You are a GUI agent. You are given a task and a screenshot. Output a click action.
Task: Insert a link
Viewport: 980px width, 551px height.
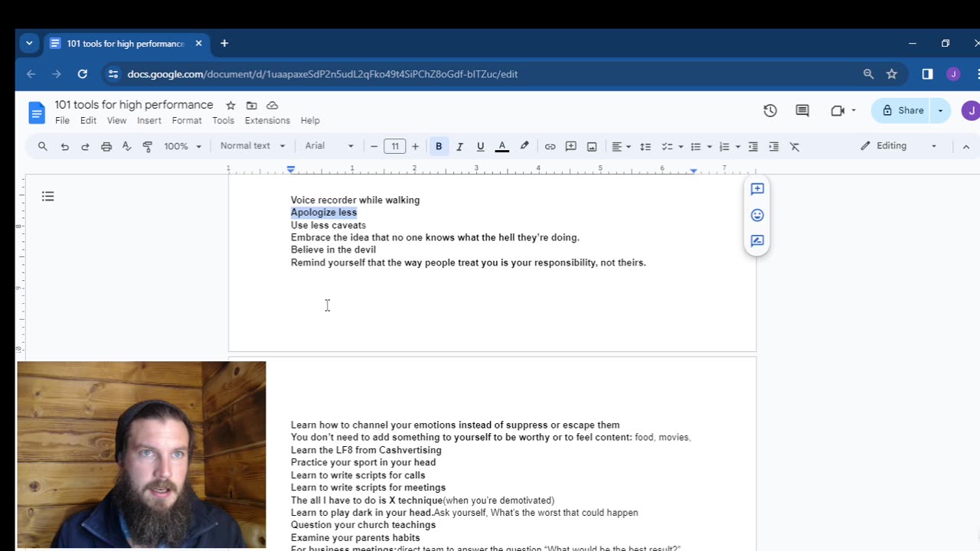point(550,146)
